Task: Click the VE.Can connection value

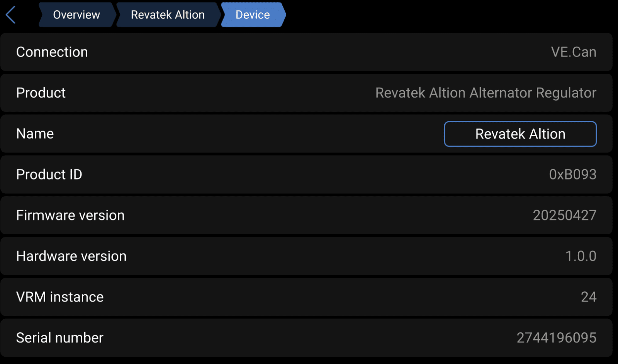Action: click(x=574, y=52)
